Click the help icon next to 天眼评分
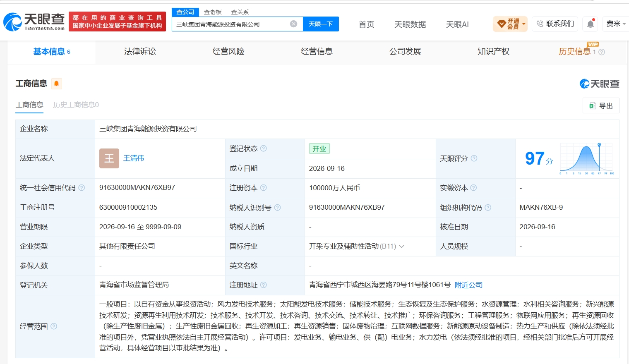Screen dimensions: 629x364 coord(474,158)
